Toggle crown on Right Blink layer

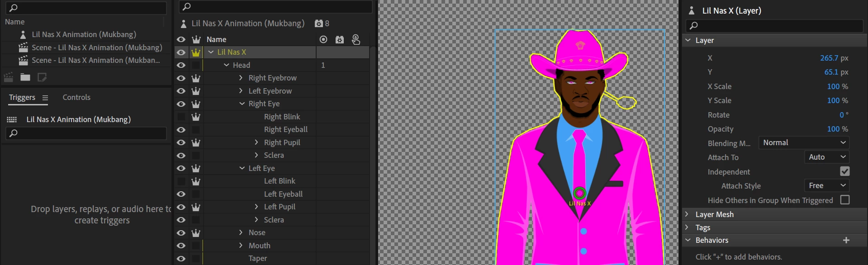click(196, 117)
